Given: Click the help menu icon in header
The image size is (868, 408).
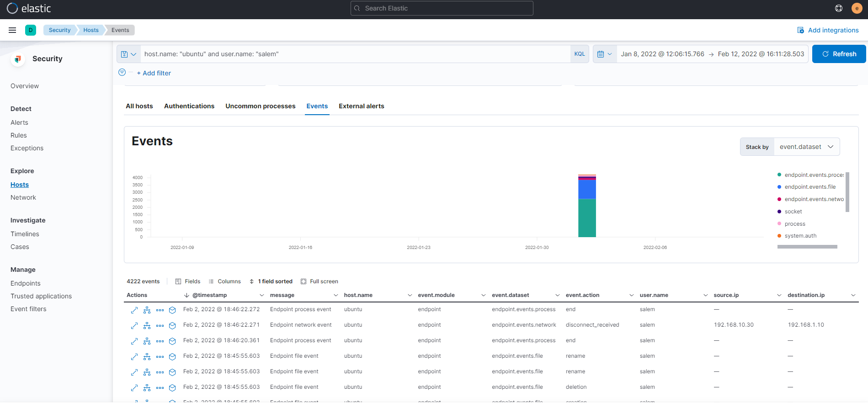Looking at the screenshot, I should tap(839, 8).
